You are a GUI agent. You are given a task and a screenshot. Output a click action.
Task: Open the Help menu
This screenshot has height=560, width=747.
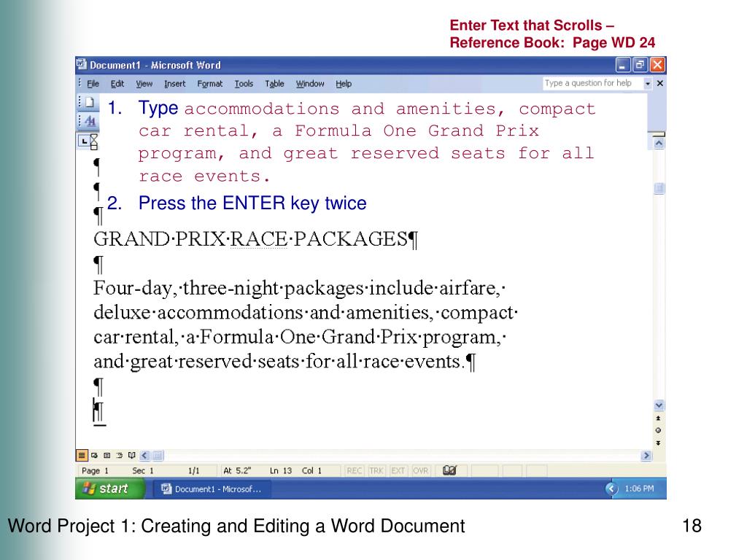(x=343, y=84)
